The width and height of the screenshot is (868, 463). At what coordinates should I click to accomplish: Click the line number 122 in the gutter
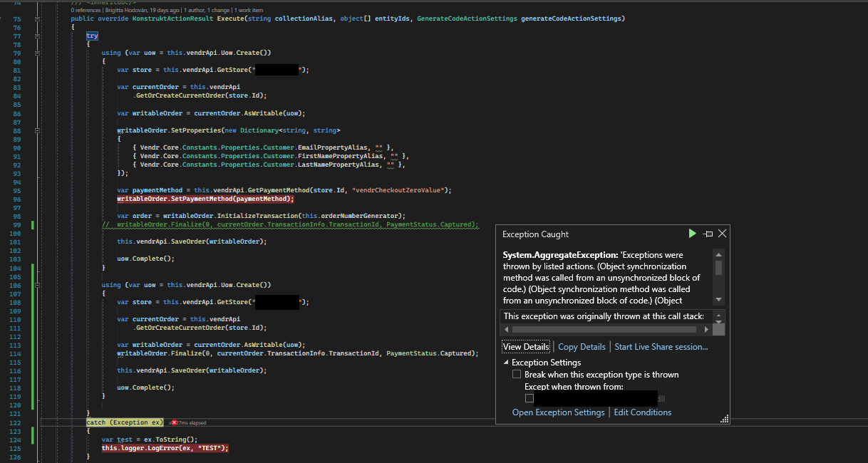click(16, 422)
